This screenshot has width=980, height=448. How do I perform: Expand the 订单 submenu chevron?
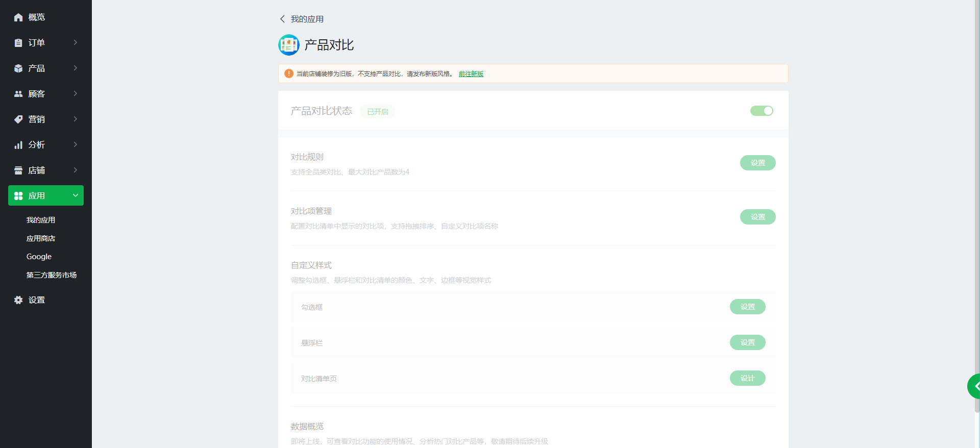[x=75, y=42]
